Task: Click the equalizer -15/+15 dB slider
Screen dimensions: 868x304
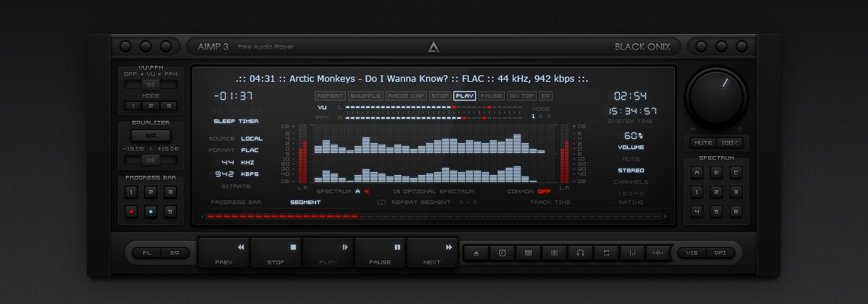Action: 150,159
